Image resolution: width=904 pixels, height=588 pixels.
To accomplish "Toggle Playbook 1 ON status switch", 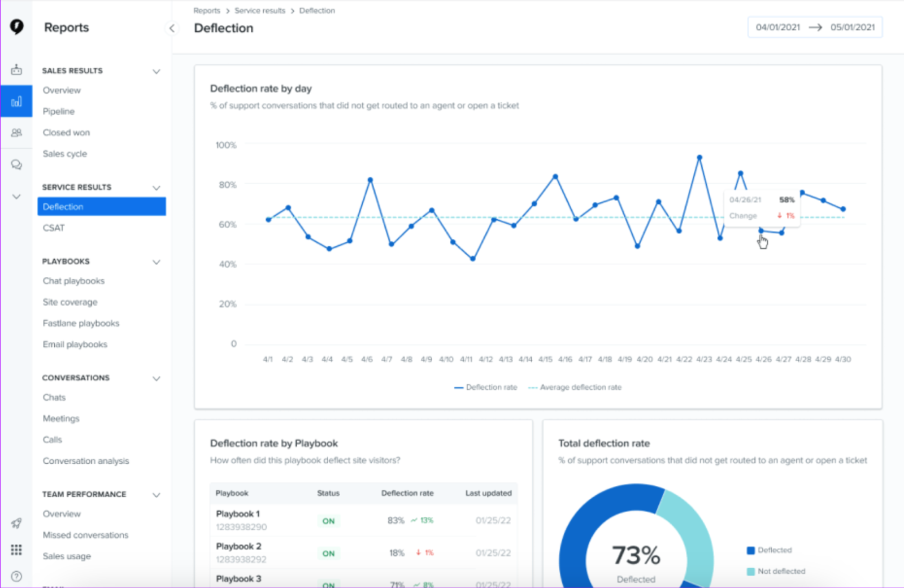I will point(328,521).
